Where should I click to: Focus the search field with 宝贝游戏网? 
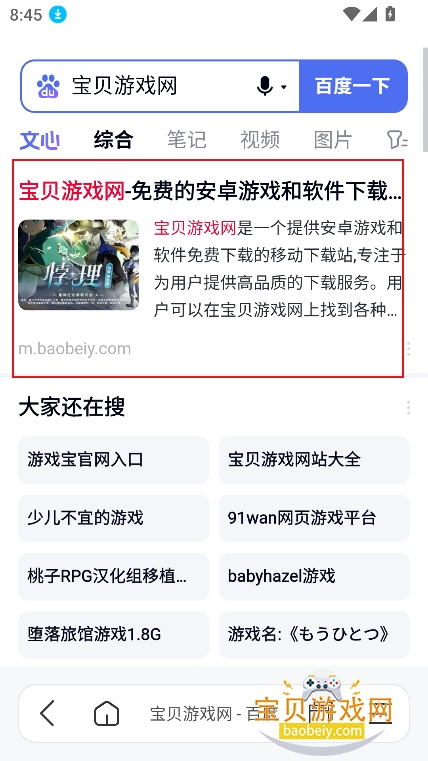click(160, 86)
